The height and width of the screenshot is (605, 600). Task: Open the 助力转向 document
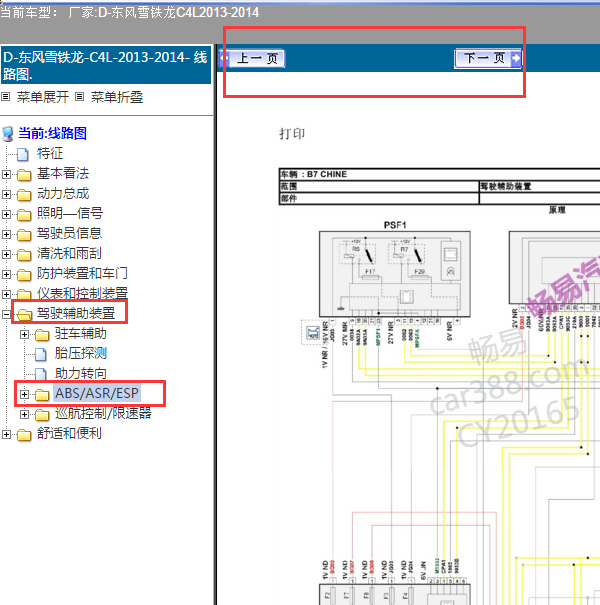[x=81, y=373]
